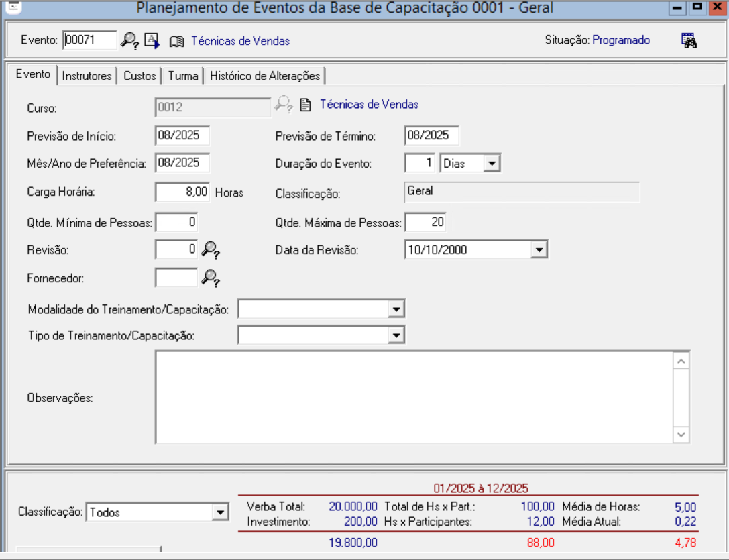Open the Revisão lookup magnifier
This screenshot has height=560, width=729.
(211, 250)
